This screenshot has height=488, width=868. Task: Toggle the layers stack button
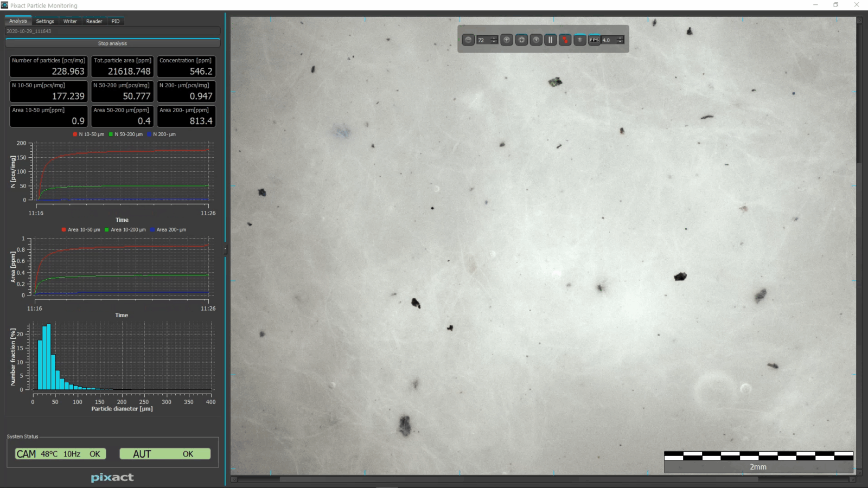tap(579, 40)
